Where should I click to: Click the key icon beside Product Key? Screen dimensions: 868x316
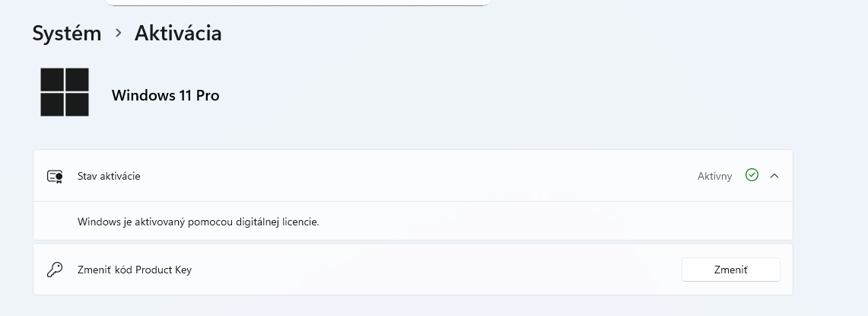pyautogui.click(x=55, y=270)
